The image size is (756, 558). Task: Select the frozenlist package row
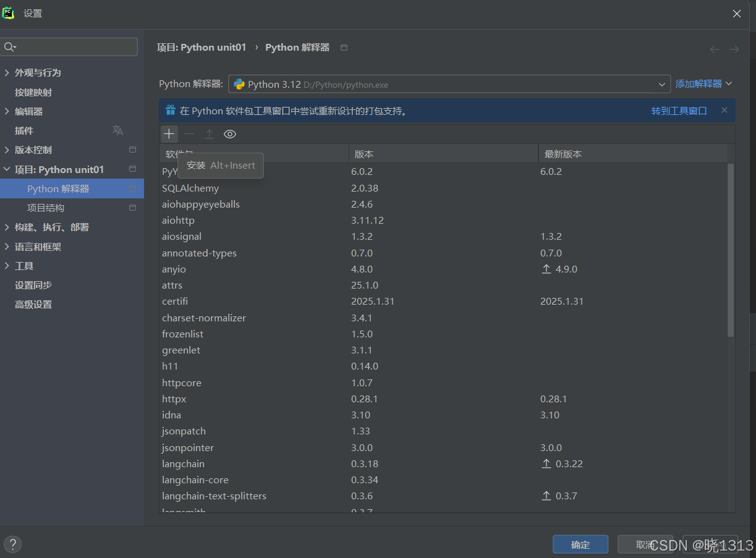(443, 334)
